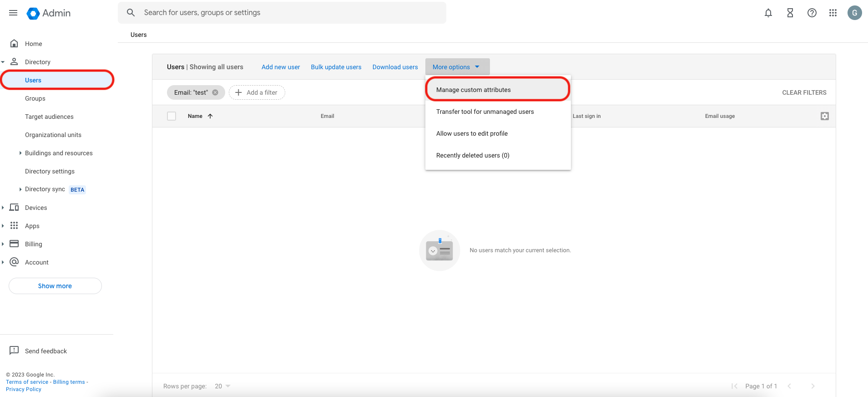The image size is (868, 397).
Task: Remove the Email "test" filter chip
Action: pos(215,92)
